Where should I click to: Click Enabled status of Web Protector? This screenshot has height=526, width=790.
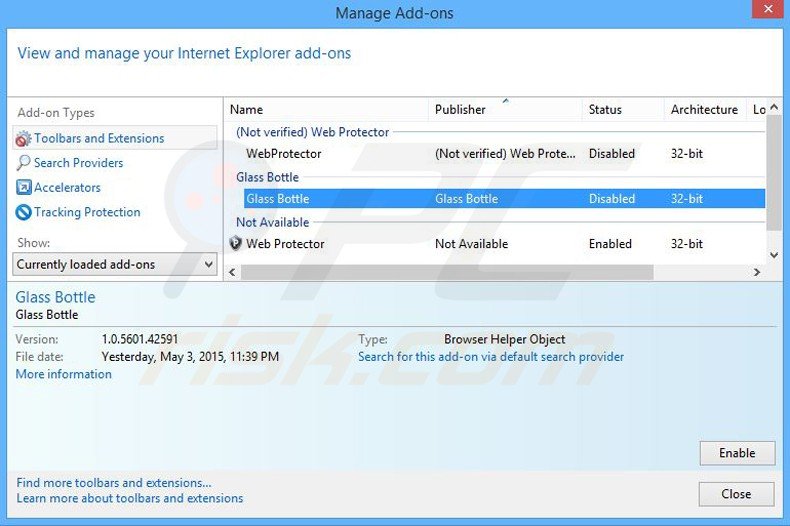point(610,244)
